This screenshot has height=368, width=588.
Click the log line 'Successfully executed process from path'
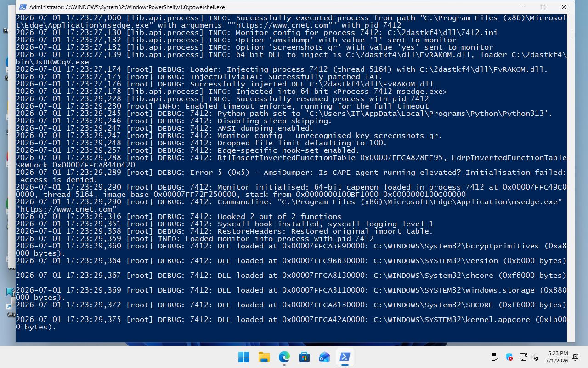tap(291, 22)
